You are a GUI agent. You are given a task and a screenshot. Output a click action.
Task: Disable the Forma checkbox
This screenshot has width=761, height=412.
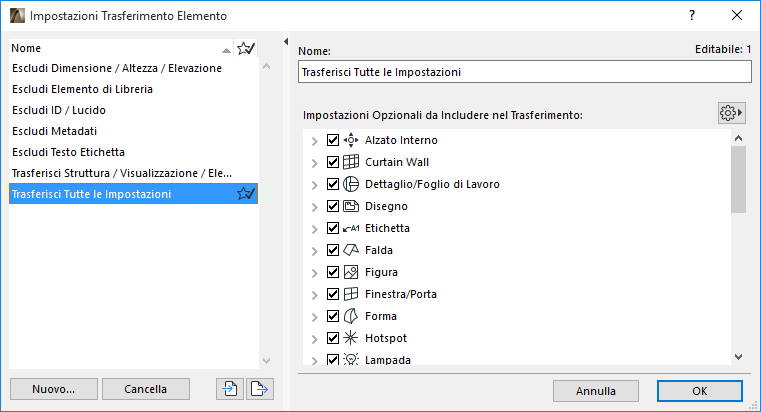tap(334, 316)
